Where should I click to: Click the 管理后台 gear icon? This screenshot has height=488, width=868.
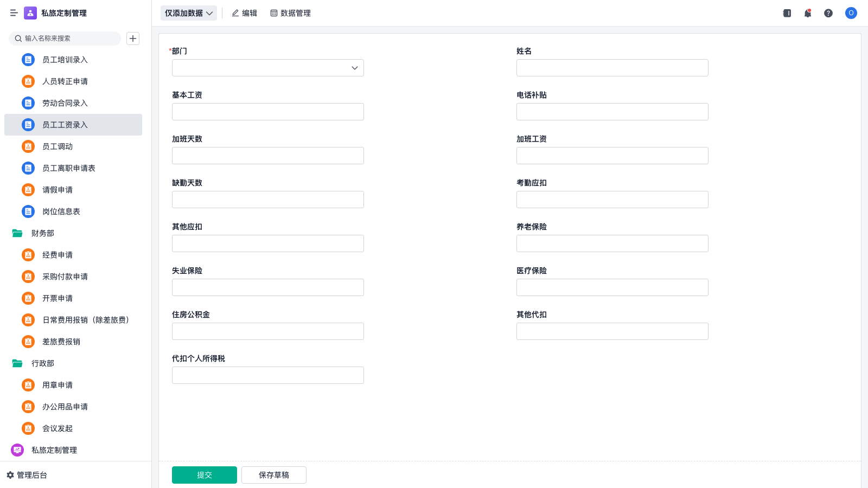pos(10,475)
